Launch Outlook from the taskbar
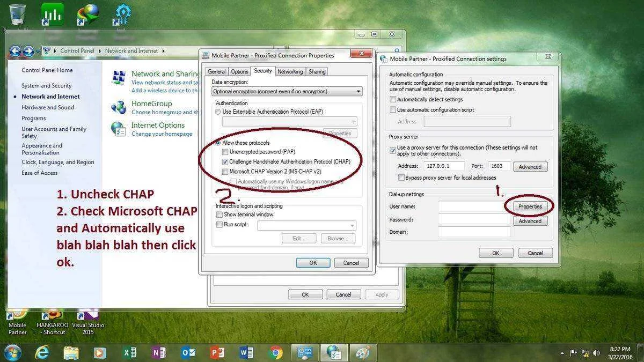The height and width of the screenshot is (362, 644). tap(188, 352)
